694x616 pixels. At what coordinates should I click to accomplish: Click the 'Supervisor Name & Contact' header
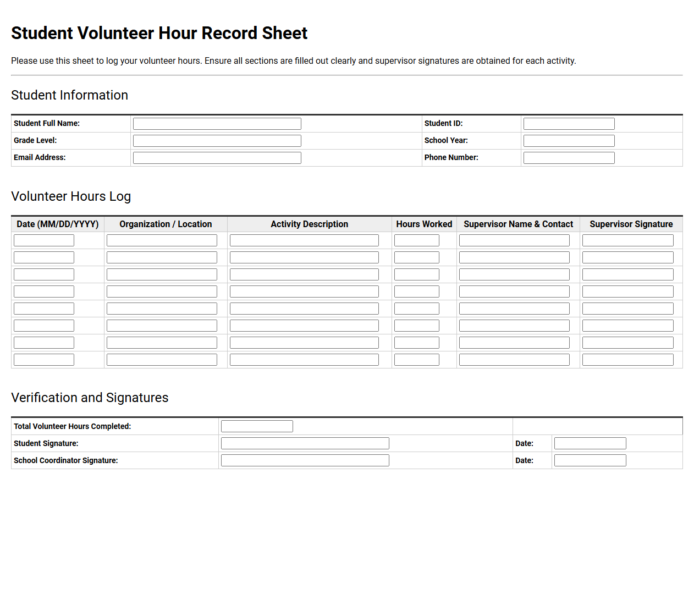pyautogui.click(x=518, y=224)
